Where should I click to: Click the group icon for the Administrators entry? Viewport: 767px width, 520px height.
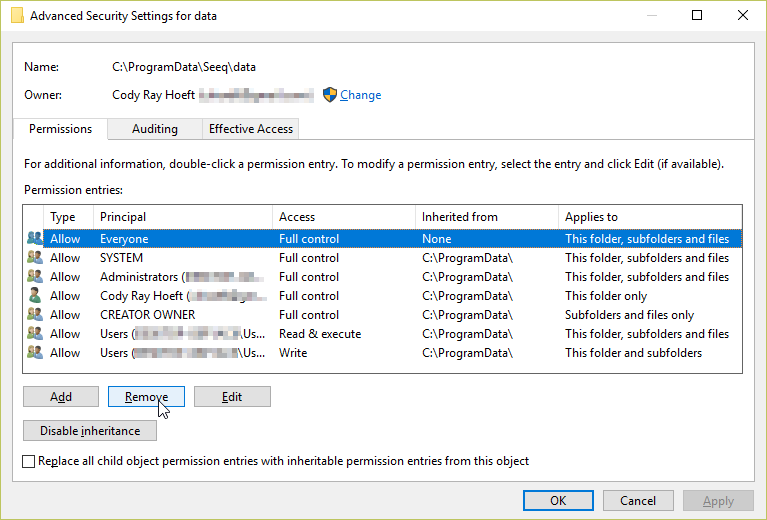35,277
